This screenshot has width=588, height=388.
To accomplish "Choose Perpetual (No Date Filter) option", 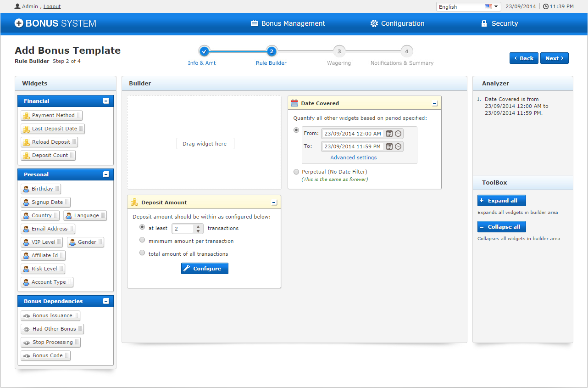I will [x=296, y=172].
